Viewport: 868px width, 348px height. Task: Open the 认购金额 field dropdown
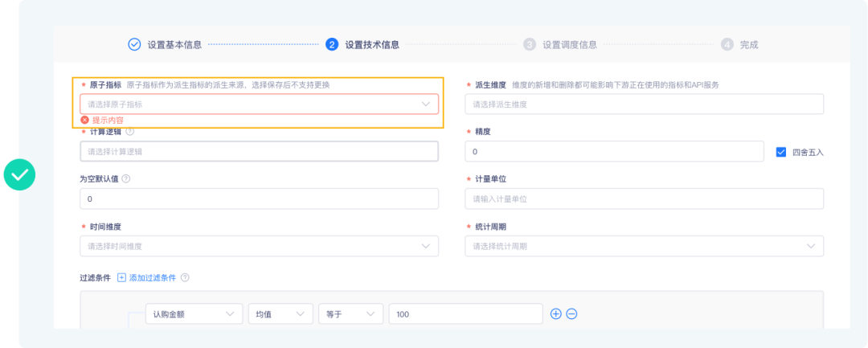click(x=194, y=313)
